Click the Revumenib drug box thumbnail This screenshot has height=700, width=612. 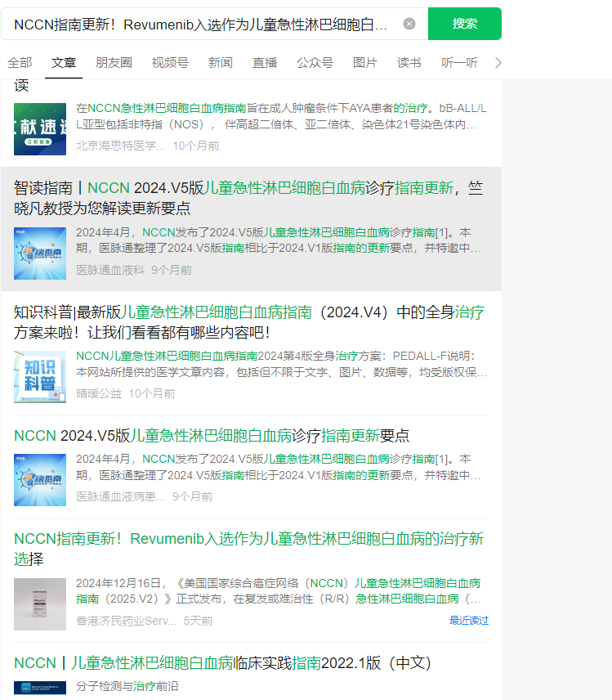(40, 604)
